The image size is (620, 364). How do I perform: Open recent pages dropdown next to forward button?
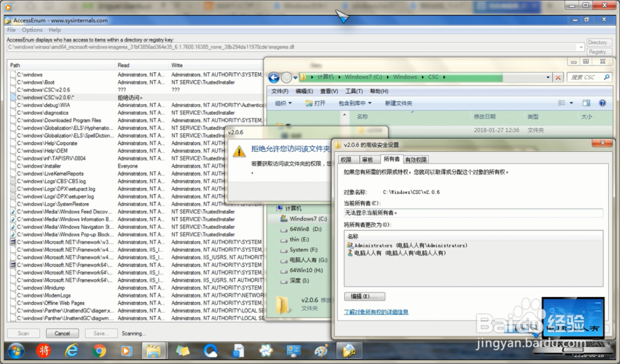(295, 78)
